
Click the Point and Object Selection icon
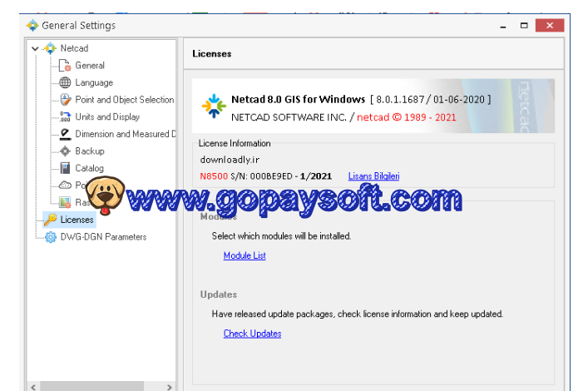[x=65, y=100]
